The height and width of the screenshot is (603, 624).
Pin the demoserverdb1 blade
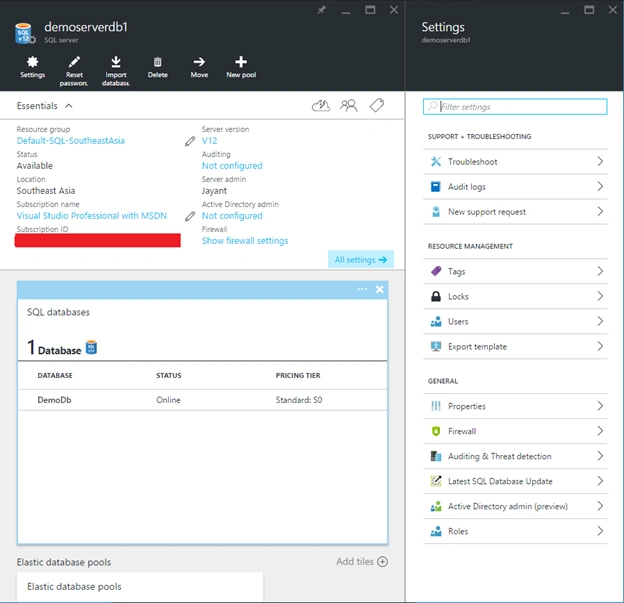pyautogui.click(x=322, y=10)
